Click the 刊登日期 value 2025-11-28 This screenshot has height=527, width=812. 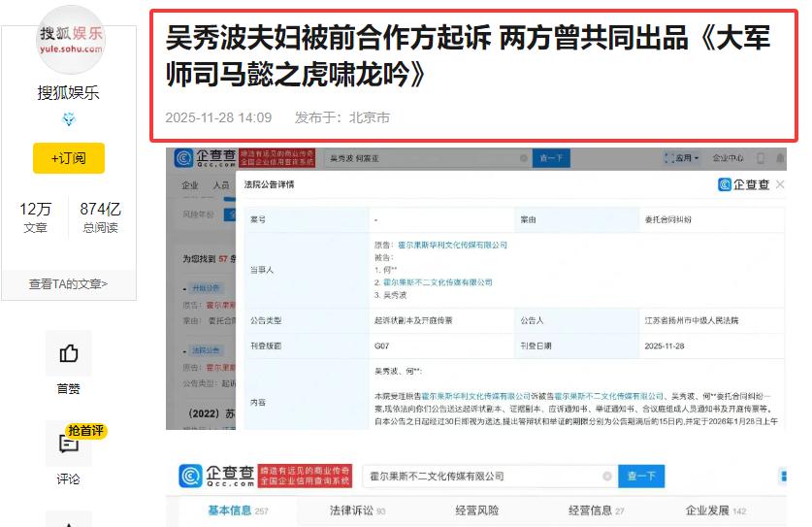point(665,346)
